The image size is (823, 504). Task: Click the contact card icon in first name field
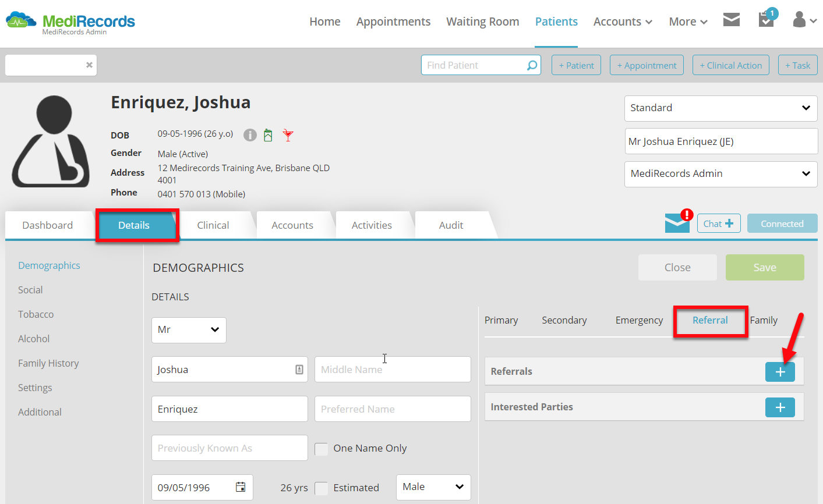coord(299,370)
